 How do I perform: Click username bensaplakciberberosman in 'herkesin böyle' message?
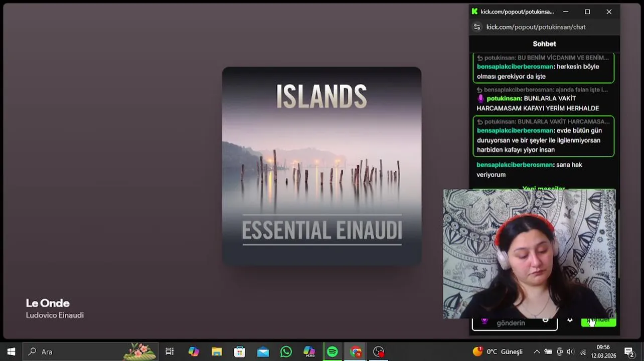(x=515, y=67)
